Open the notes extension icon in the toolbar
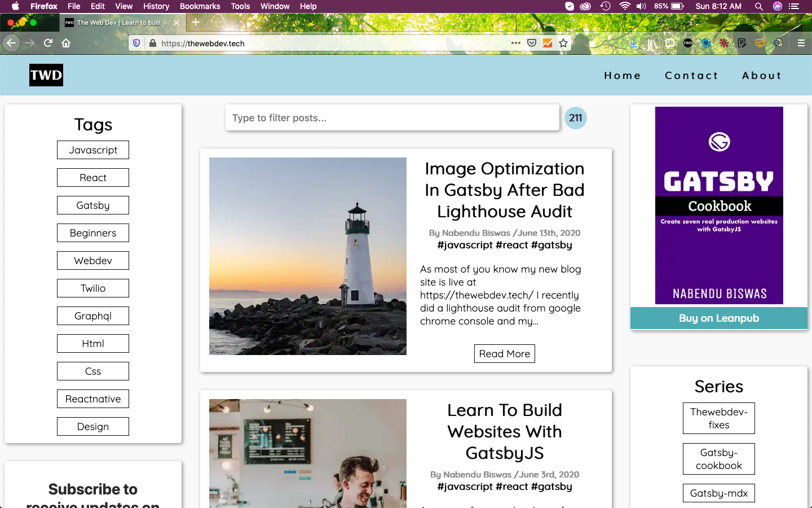The height and width of the screenshot is (508, 812). pyautogui.click(x=742, y=43)
